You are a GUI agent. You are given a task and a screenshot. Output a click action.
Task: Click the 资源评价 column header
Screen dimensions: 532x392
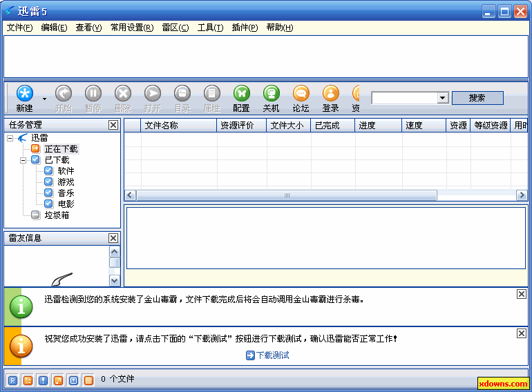click(242, 126)
